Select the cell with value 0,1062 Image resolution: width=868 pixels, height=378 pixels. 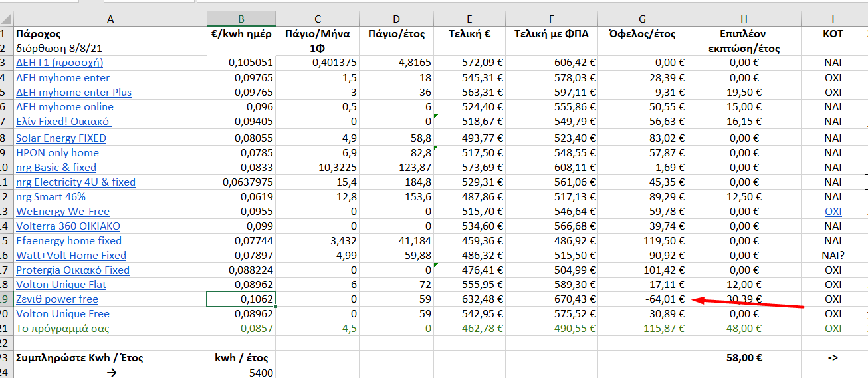tap(241, 299)
